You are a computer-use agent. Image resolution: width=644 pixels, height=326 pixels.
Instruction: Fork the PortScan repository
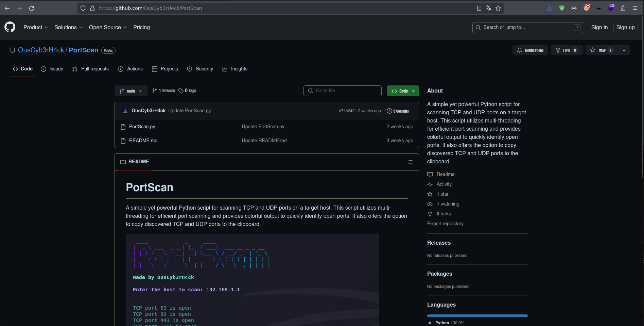tap(567, 50)
